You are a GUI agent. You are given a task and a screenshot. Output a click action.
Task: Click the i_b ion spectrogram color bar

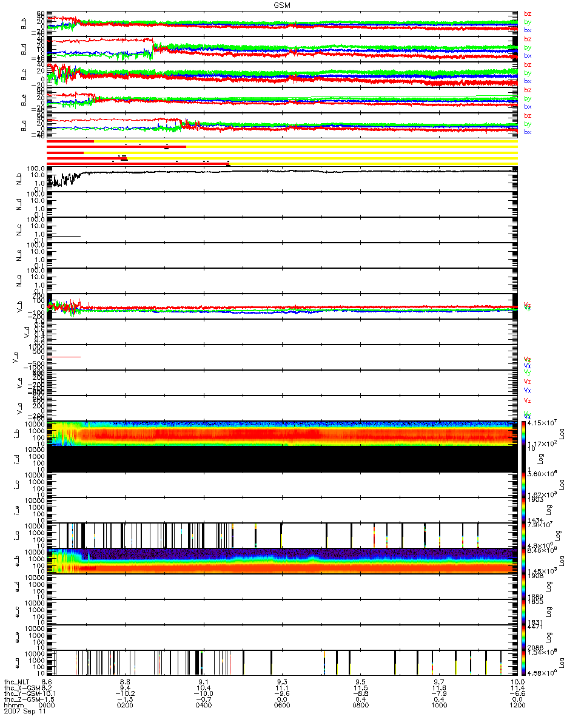tap(525, 433)
